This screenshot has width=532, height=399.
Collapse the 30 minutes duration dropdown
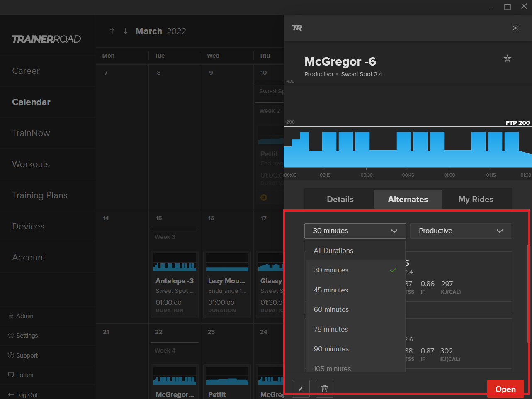point(355,231)
